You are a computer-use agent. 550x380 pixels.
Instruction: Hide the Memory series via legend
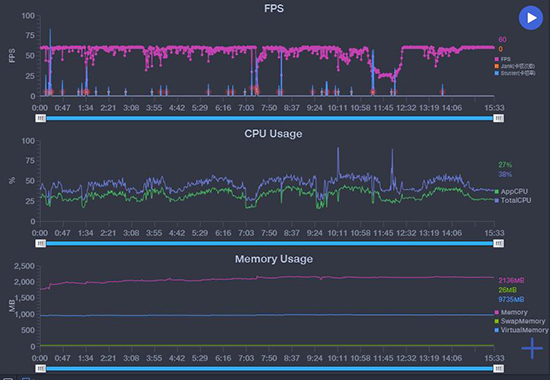(511, 312)
